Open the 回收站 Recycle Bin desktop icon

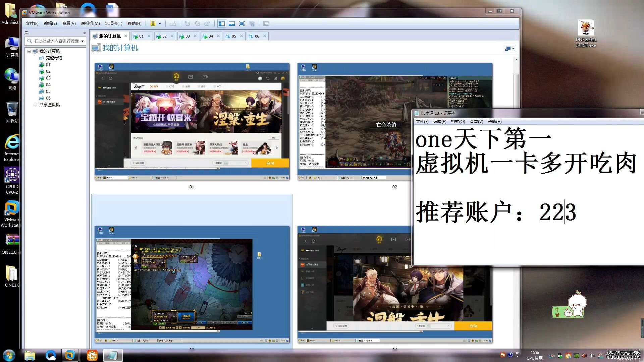12,112
